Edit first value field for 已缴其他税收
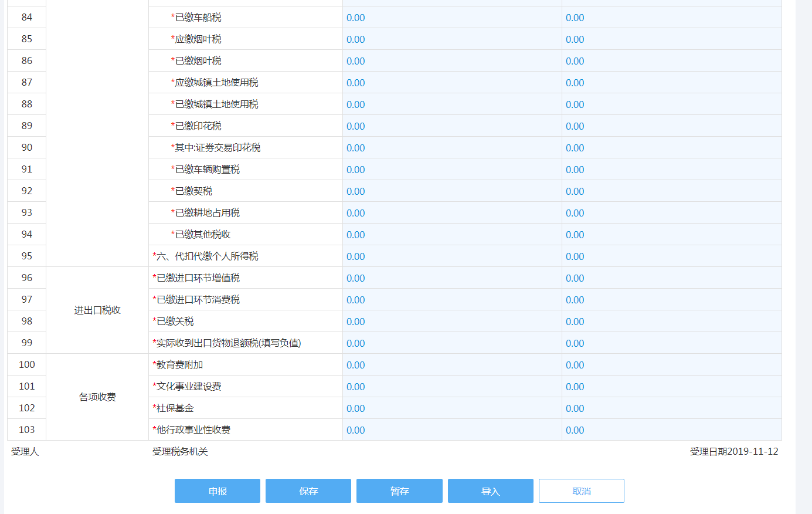The width and height of the screenshot is (812, 514). [x=452, y=235]
